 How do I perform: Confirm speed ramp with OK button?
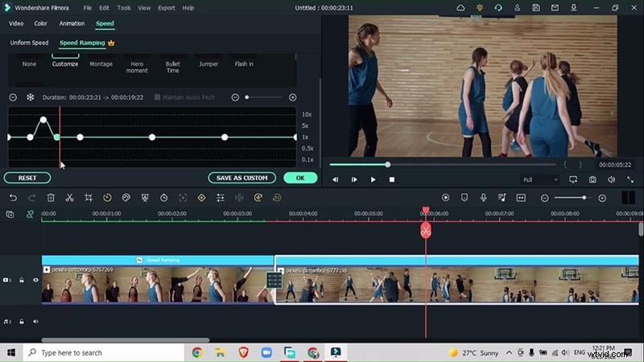300,178
